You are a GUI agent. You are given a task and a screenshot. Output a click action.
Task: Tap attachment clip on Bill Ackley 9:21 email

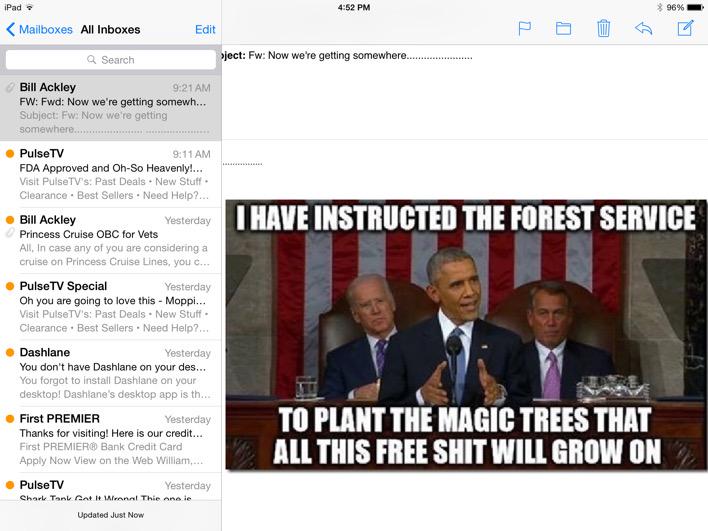[9, 88]
